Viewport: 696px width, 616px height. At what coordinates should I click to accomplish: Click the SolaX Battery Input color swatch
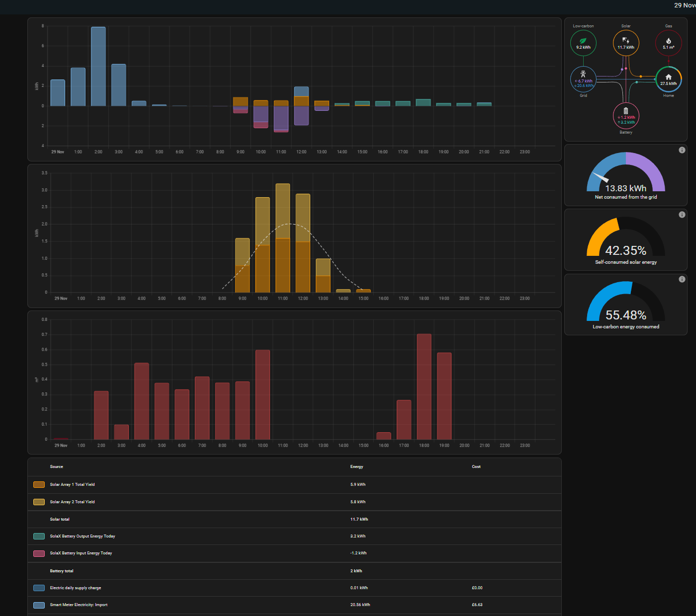coord(39,553)
